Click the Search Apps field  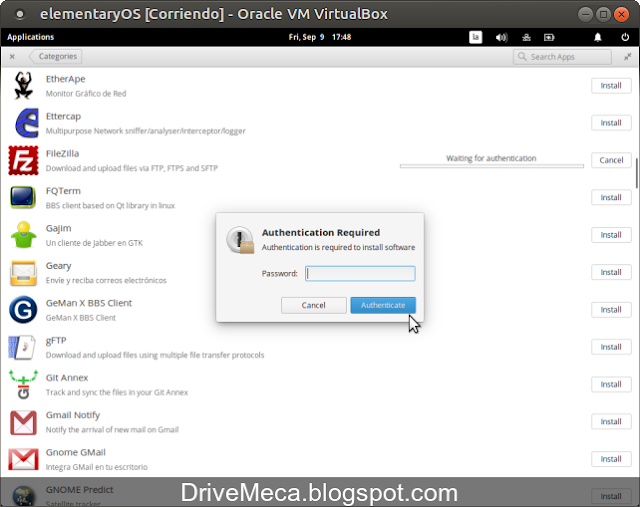click(x=562, y=57)
